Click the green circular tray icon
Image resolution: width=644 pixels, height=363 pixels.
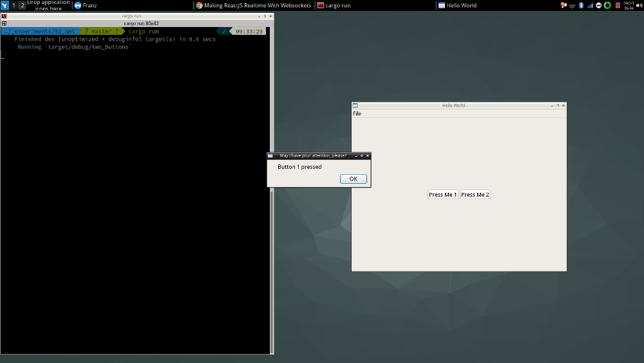click(607, 5)
